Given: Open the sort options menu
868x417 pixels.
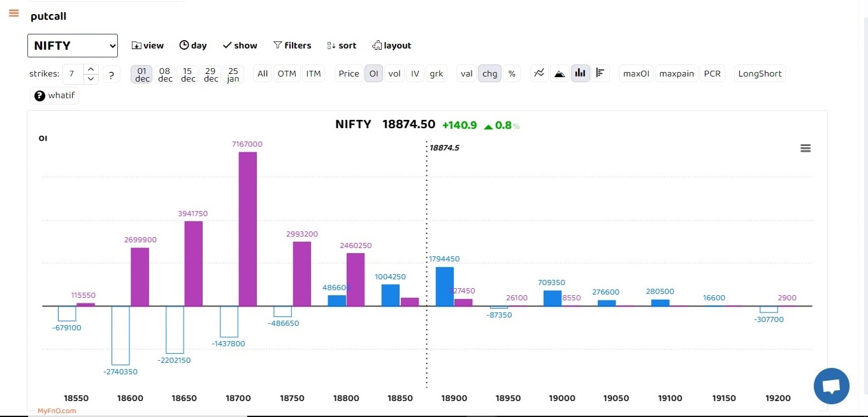Looking at the screenshot, I should [x=342, y=46].
